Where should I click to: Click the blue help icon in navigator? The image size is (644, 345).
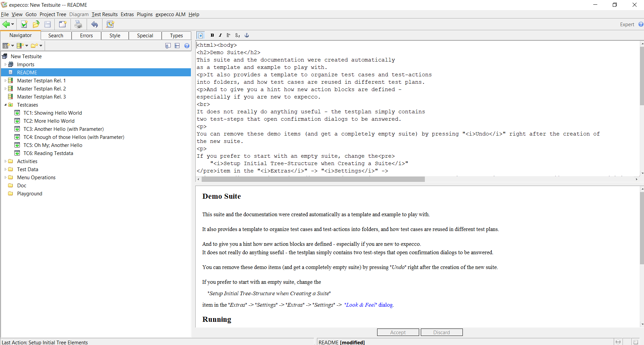[187, 46]
